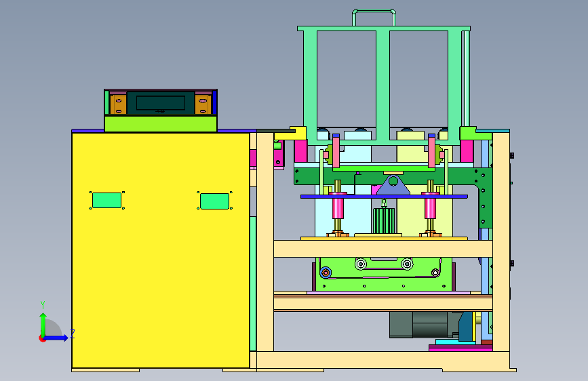This screenshot has height=381, width=588.
Task: Select the left magenta block beneath the yellow corner
Action: tap(300, 151)
